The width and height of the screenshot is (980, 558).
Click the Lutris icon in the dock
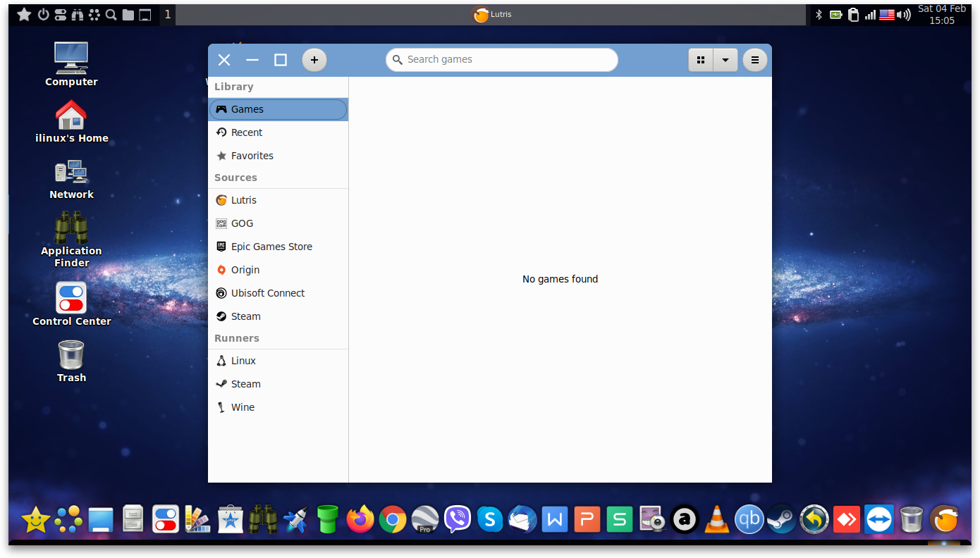click(944, 520)
